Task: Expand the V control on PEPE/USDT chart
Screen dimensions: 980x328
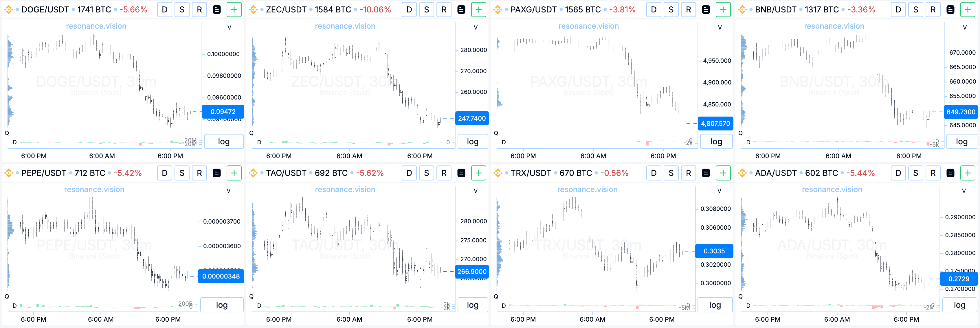Action: coord(229,191)
